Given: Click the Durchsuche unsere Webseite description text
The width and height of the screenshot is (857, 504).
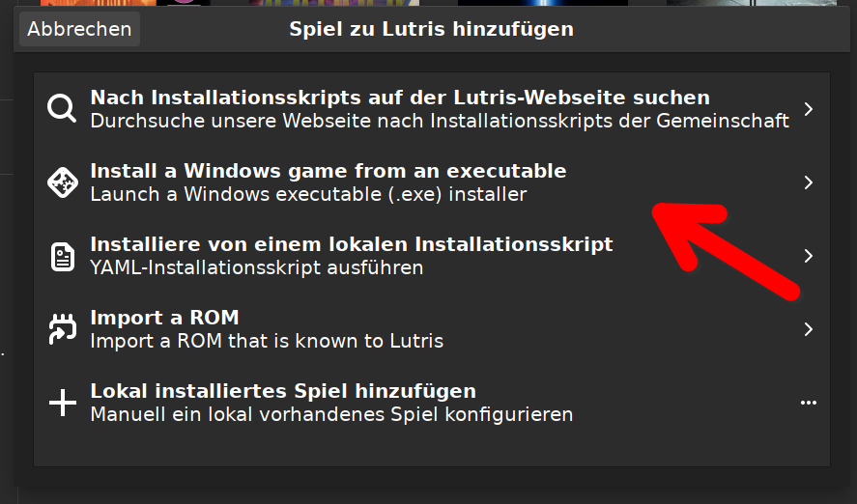Looking at the screenshot, I should [x=440, y=121].
